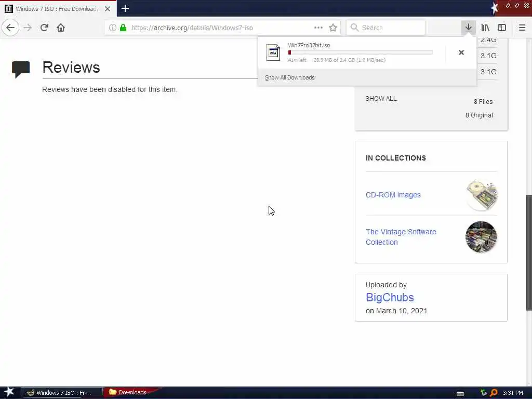Click the star icon on title bar
532x399 pixels.
click(x=494, y=8)
